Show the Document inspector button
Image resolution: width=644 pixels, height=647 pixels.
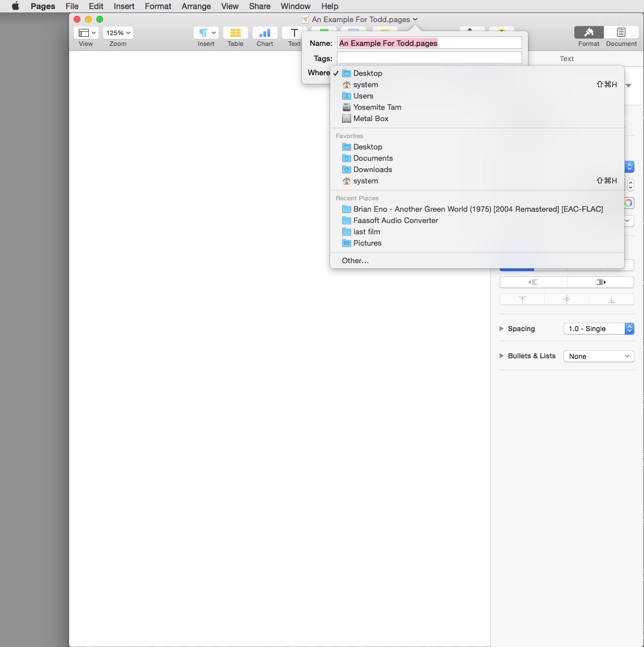pos(621,32)
